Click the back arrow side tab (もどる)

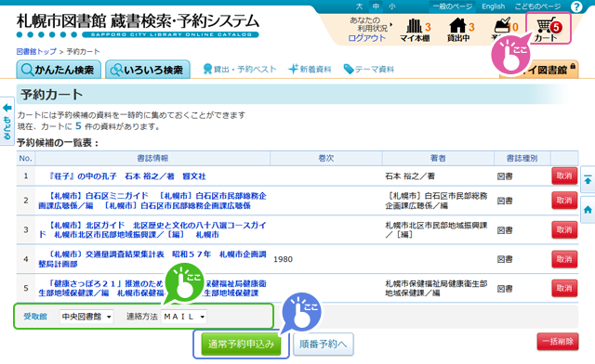coord(7,121)
